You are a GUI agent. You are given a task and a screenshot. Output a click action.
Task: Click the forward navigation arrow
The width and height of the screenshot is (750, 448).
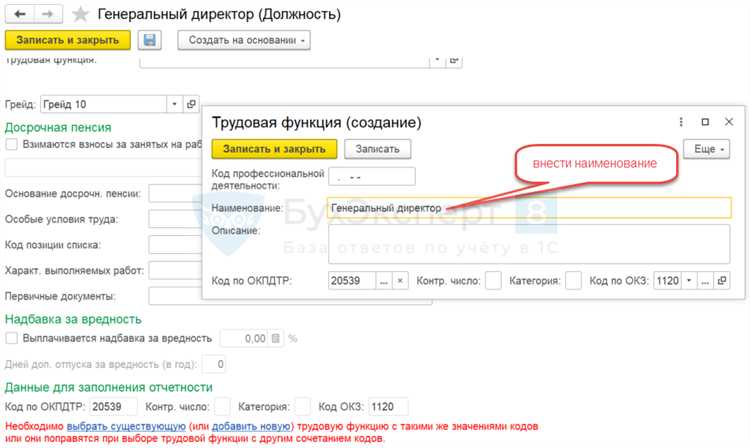[x=46, y=15]
